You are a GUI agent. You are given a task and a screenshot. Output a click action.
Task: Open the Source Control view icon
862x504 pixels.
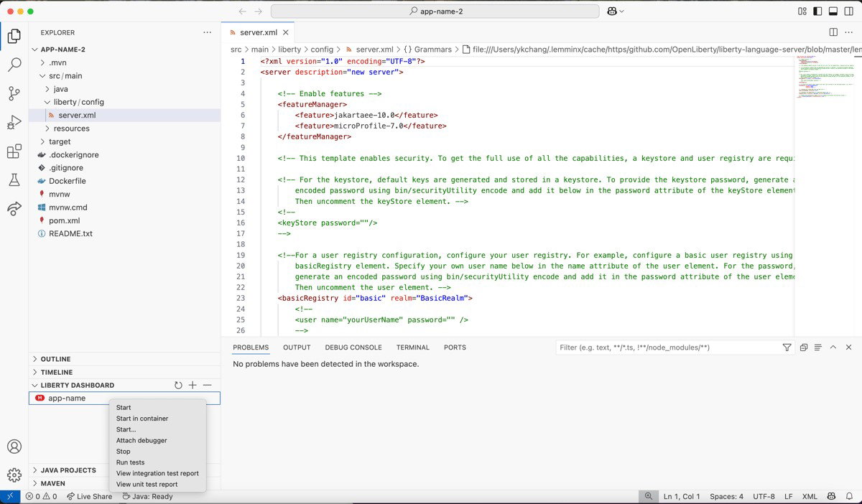[x=14, y=94]
